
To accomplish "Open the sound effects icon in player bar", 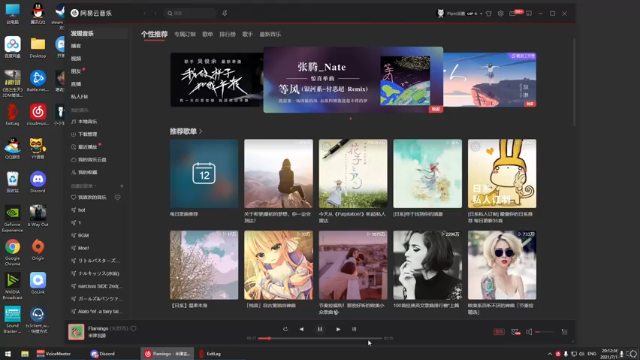I will pos(516,332).
